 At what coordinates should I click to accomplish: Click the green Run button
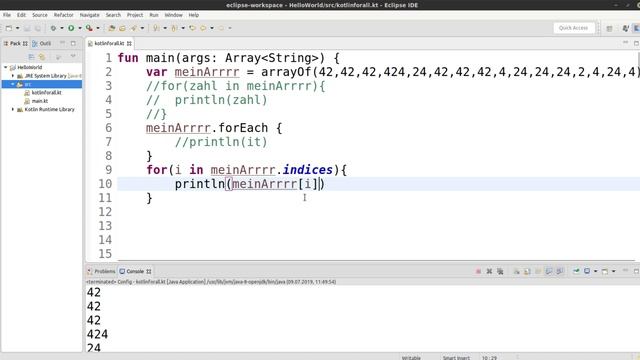click(71, 28)
